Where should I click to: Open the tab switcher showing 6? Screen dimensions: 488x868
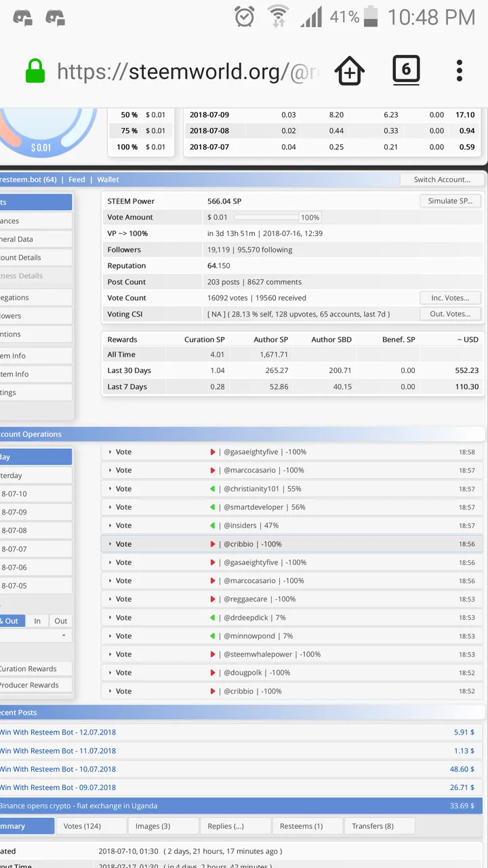[x=406, y=70]
